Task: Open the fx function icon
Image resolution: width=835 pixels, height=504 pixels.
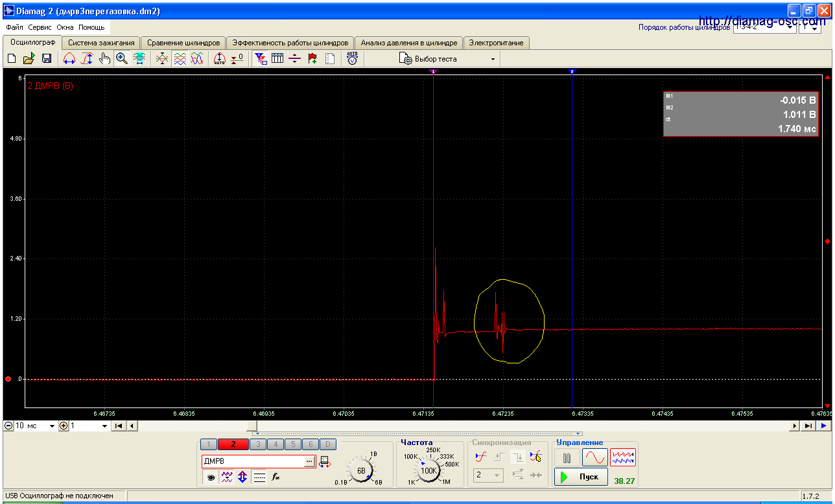Action: [276, 477]
